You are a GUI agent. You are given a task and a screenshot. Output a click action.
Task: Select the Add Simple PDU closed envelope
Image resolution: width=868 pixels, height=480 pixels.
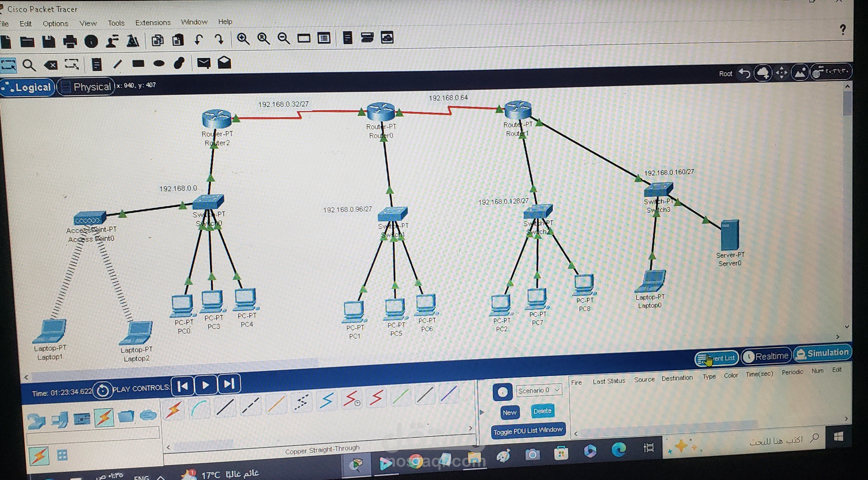204,63
